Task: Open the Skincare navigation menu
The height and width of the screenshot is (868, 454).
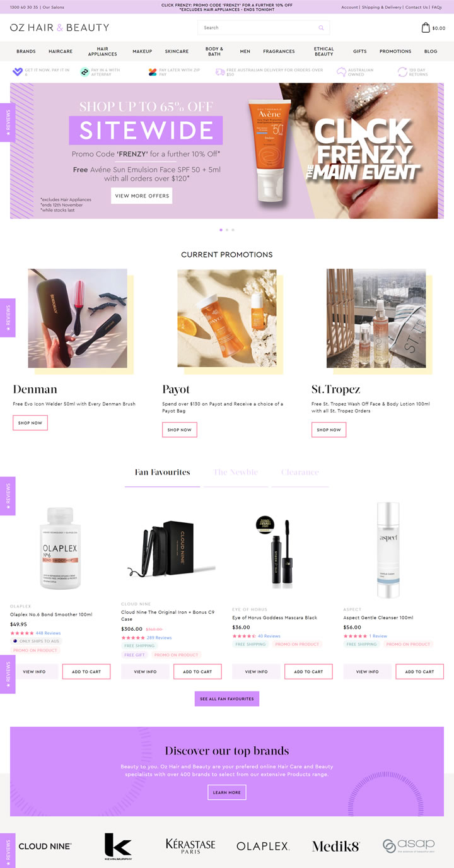Action: tap(177, 52)
